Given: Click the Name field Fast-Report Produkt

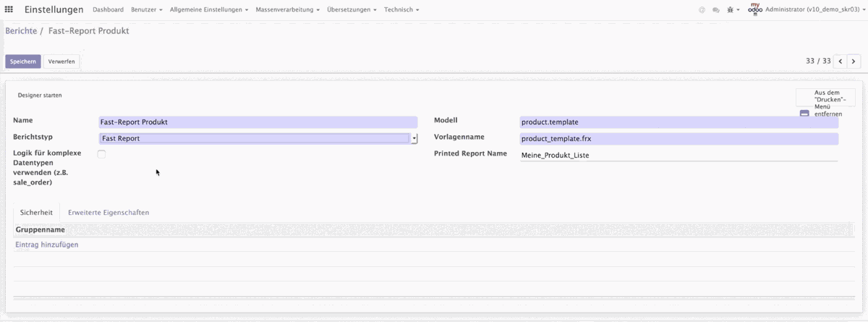Looking at the screenshot, I should pyautogui.click(x=258, y=122).
